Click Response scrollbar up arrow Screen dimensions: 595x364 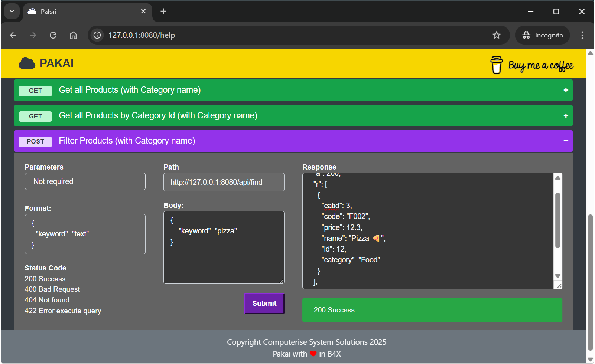pyautogui.click(x=557, y=178)
